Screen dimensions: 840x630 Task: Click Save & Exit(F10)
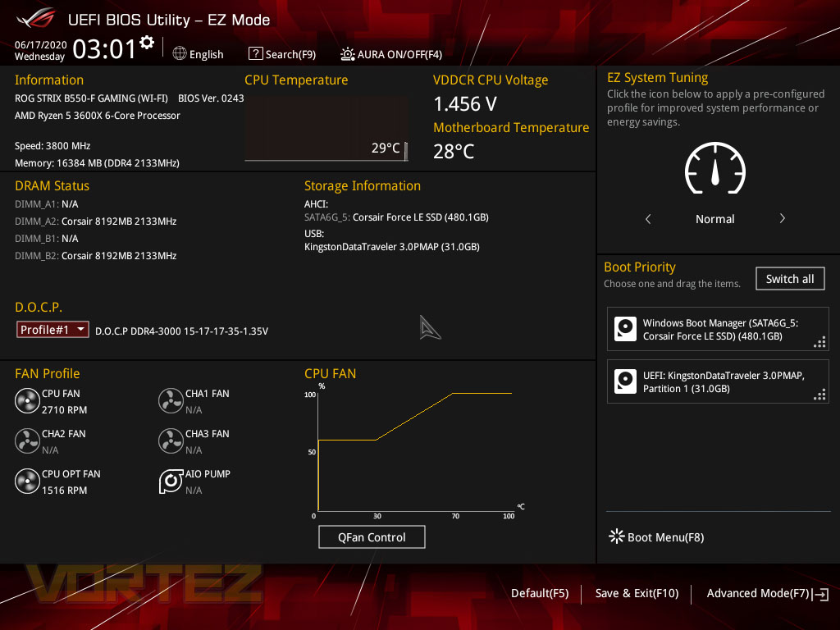tap(637, 593)
